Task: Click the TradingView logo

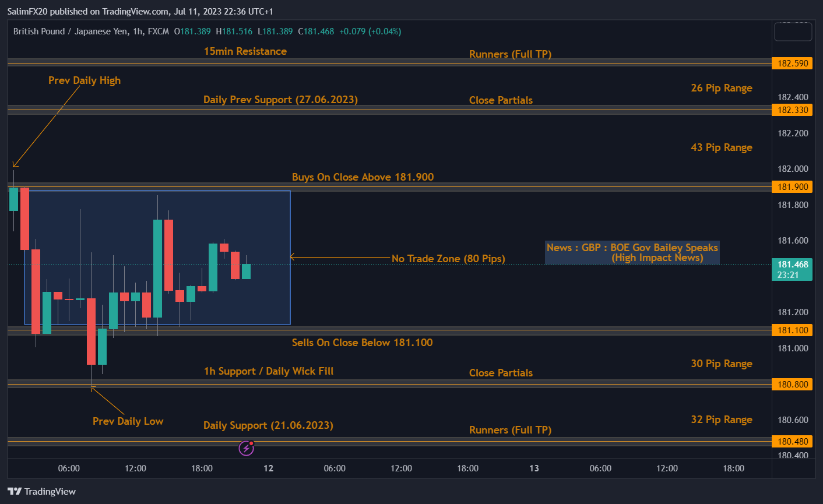Action: pos(42,491)
